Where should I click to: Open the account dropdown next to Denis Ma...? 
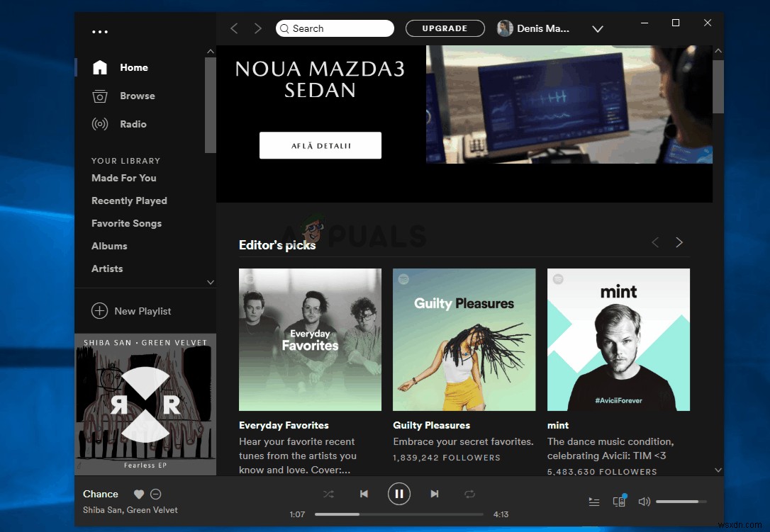(598, 28)
